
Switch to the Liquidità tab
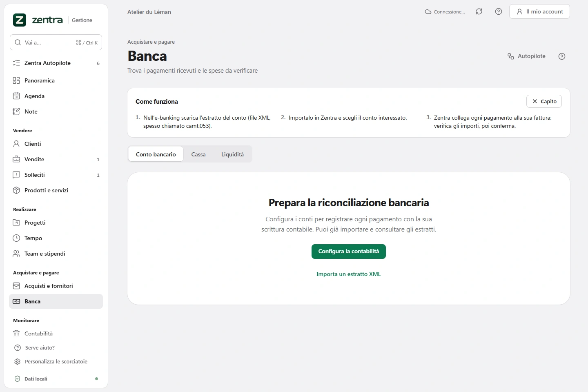point(232,154)
